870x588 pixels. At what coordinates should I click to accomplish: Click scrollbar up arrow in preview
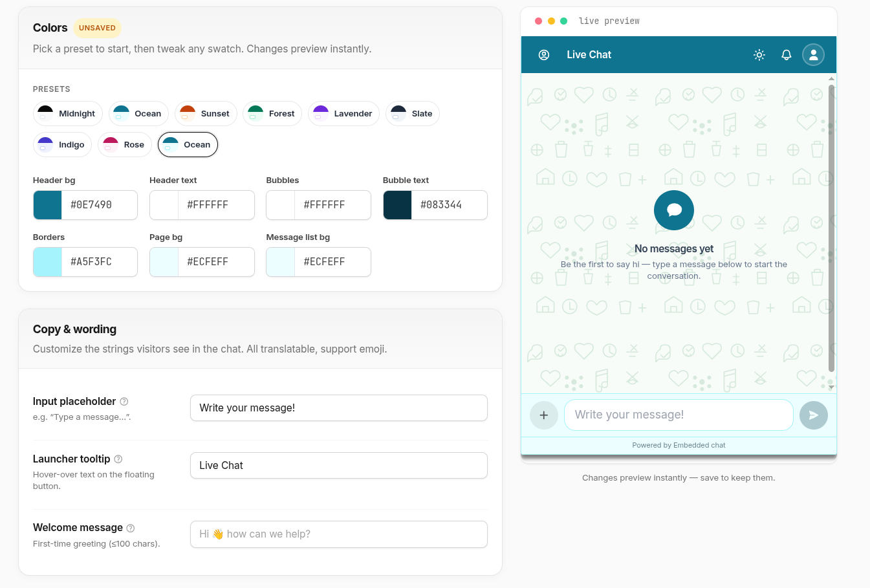pyautogui.click(x=832, y=79)
